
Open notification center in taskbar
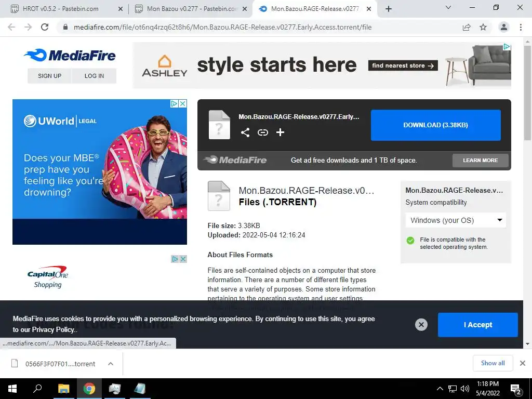click(x=516, y=389)
